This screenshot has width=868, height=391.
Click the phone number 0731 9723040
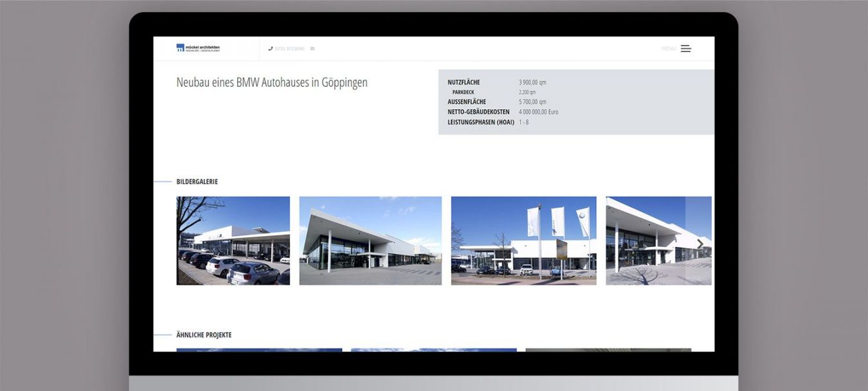coord(289,49)
